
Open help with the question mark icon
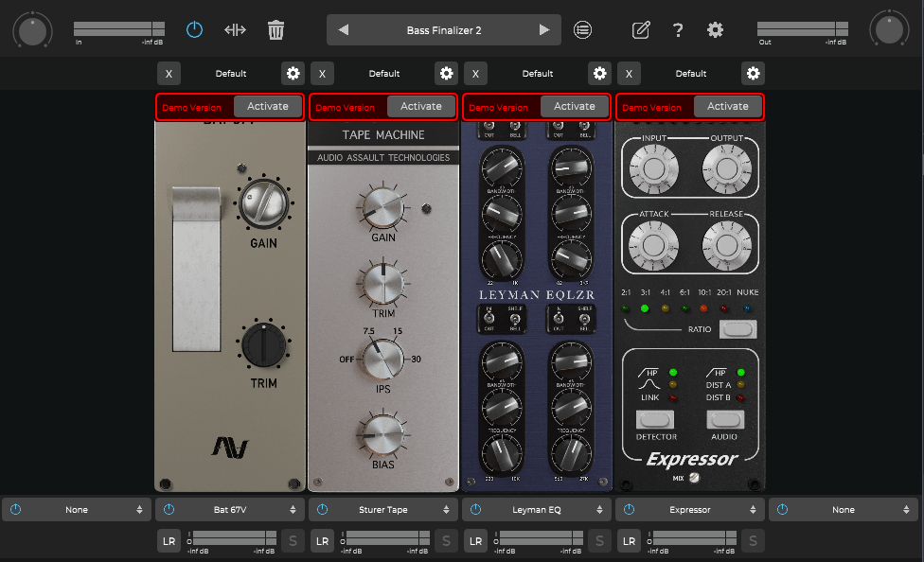[678, 29]
